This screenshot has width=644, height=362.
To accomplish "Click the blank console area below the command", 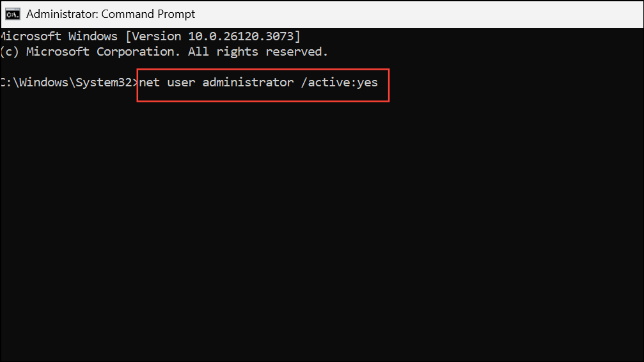I will pyautogui.click(x=322, y=230).
